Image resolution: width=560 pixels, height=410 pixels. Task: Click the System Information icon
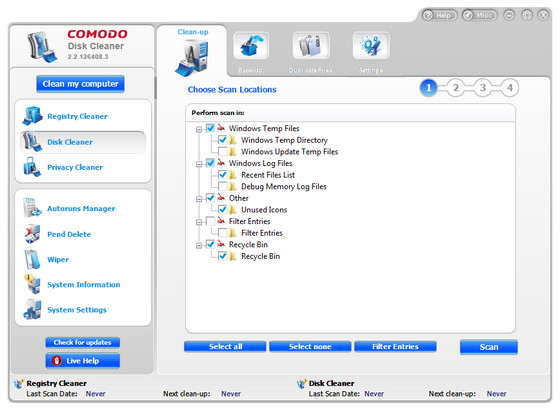pyautogui.click(x=32, y=284)
